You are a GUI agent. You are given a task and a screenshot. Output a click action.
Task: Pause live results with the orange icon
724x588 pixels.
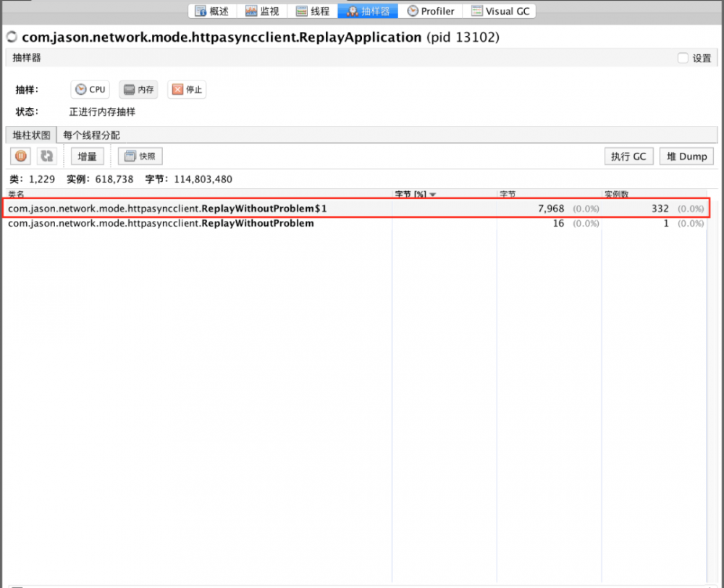(x=21, y=156)
